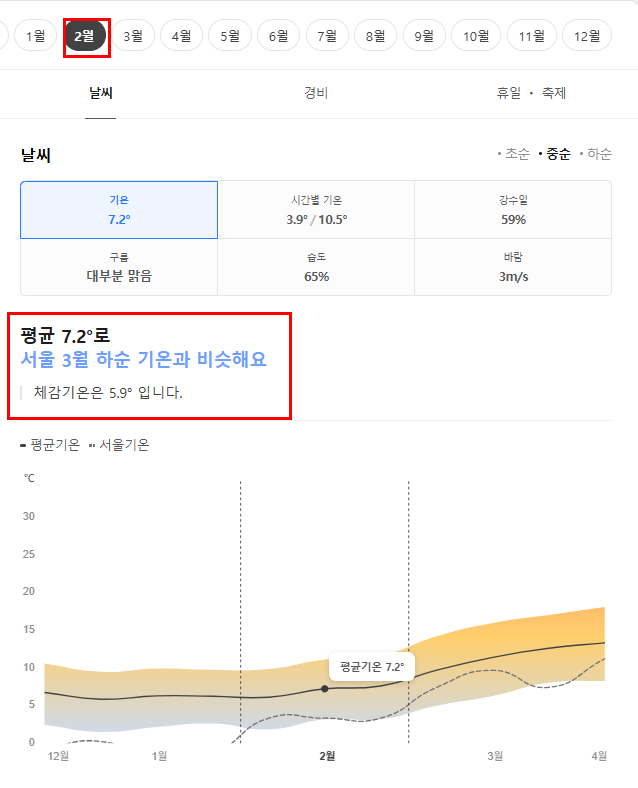
Task: Click the blue 서울 3월 하순 comparison text
Action: point(144,359)
